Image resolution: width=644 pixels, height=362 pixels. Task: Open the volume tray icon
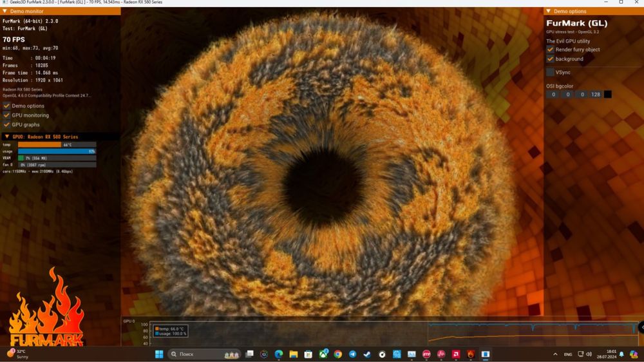pos(589,354)
